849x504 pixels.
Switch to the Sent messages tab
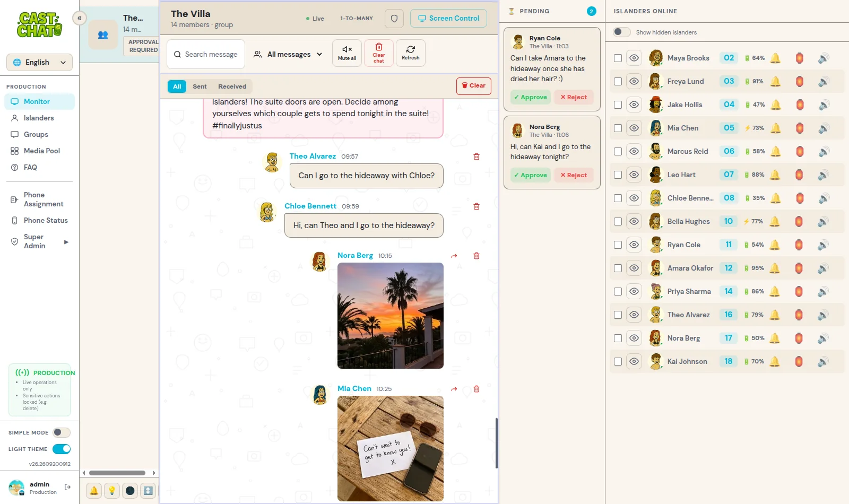pos(200,86)
